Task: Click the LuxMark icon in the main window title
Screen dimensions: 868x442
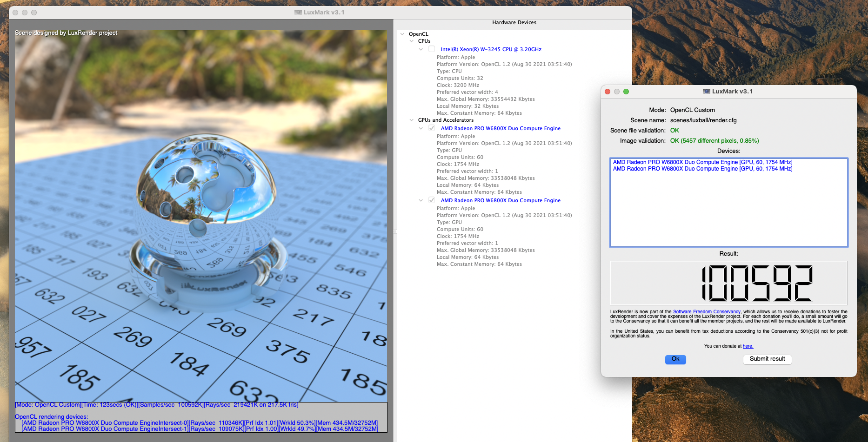Action: [298, 13]
